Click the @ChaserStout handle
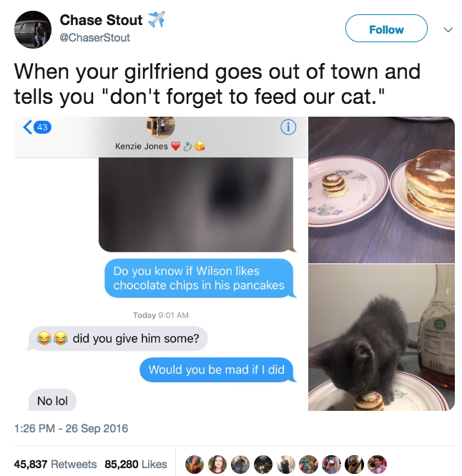This screenshot has height=476, width=462. [x=95, y=37]
